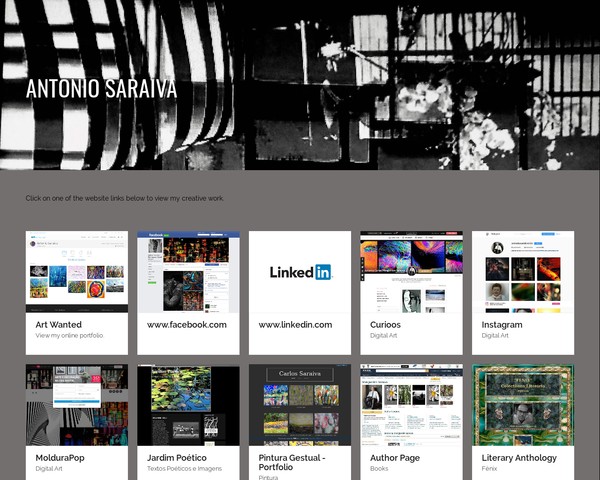The width and height of the screenshot is (600, 480).
Task: Select the Curioos site thumbnail
Action: tap(411, 272)
